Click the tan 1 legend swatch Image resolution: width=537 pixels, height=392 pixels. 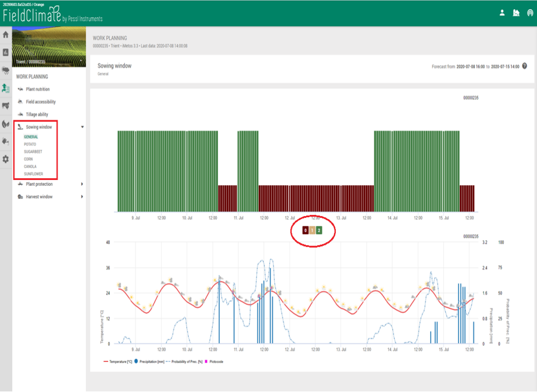pyautogui.click(x=312, y=231)
